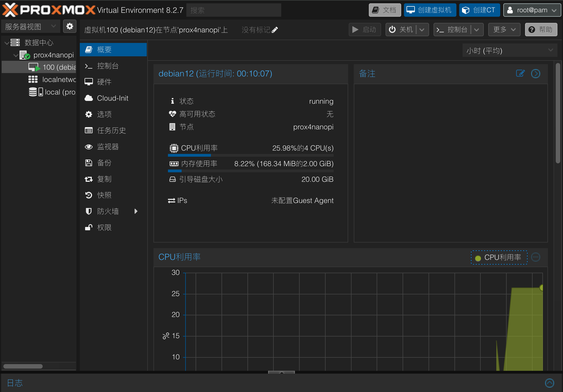Click the building icon next to 节点
Viewport: 563px width, 392px height.
172,127
